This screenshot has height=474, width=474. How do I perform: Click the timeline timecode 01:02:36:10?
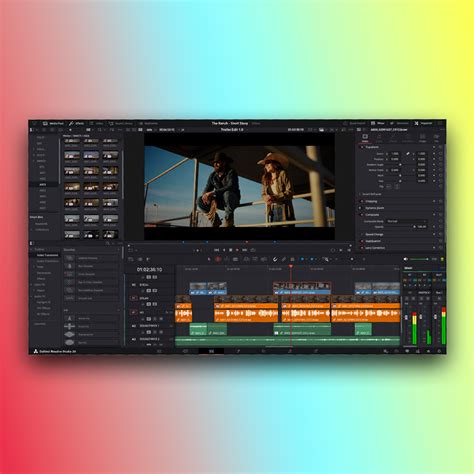pyautogui.click(x=150, y=269)
